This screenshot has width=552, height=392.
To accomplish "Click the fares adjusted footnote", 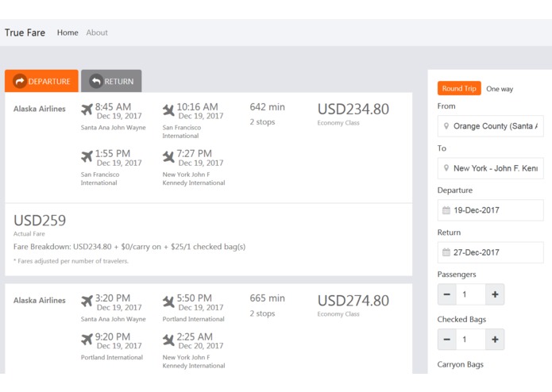I will coord(71,261).
